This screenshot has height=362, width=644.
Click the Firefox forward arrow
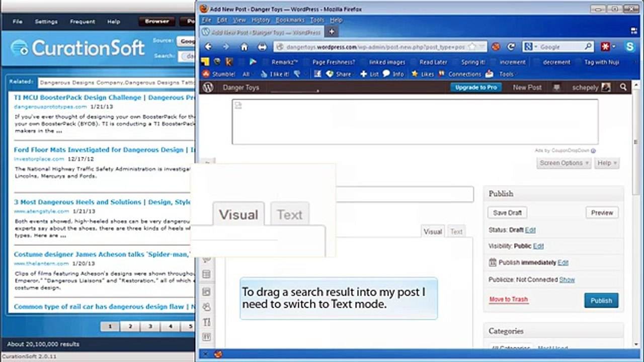[x=225, y=47]
